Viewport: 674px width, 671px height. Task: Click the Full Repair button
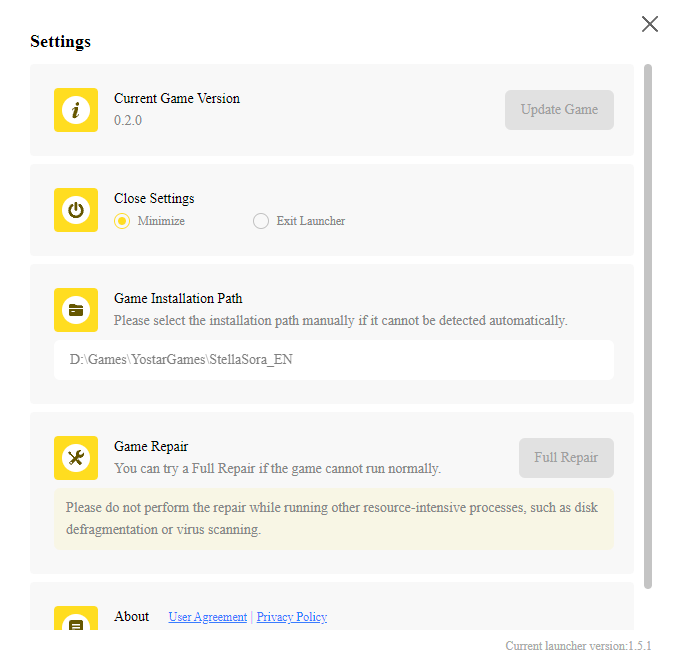[x=566, y=458]
